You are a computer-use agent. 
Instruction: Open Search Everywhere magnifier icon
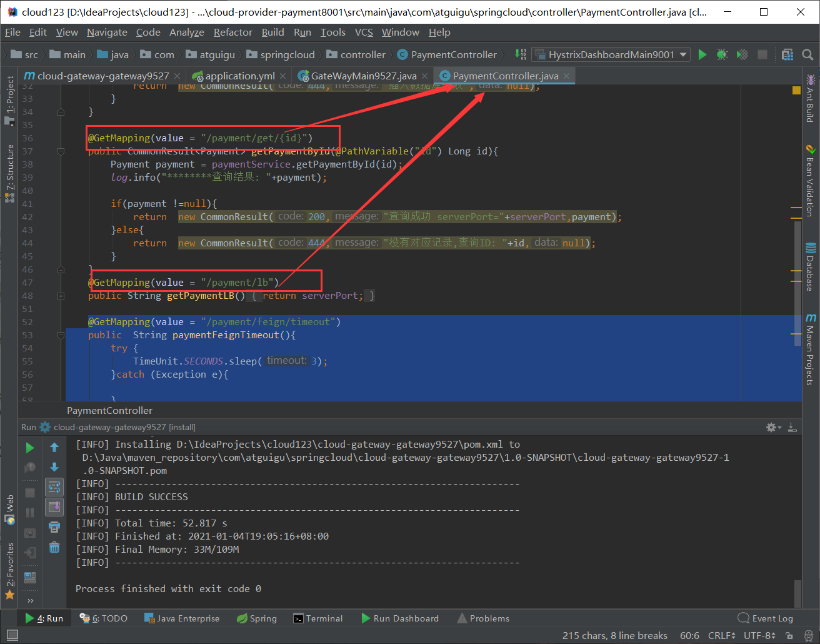coord(807,55)
